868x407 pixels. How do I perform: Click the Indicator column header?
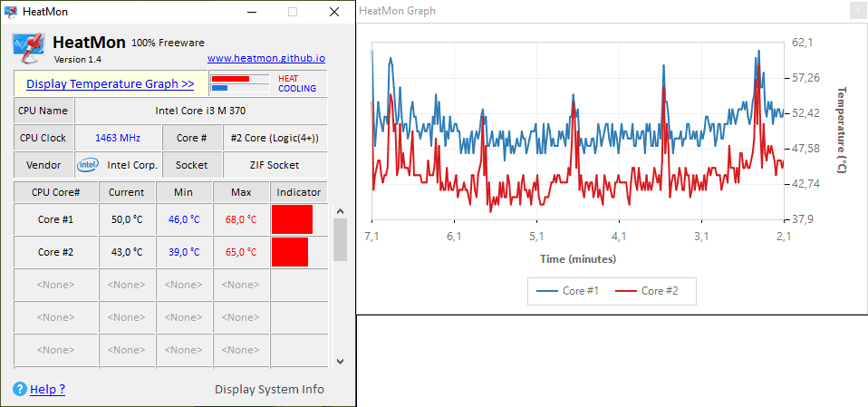[299, 192]
